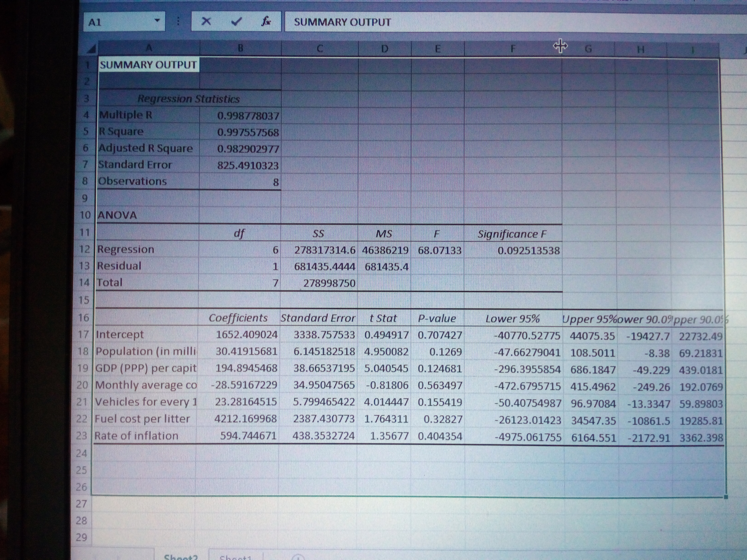Click the GDP (PPP) per capit label cell
Viewport: 747px width, 560px height.
(146, 368)
